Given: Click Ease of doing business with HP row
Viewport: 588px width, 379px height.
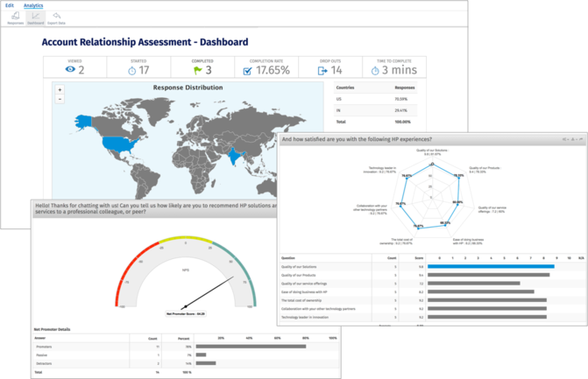Looking at the screenshot, I should point(432,291).
